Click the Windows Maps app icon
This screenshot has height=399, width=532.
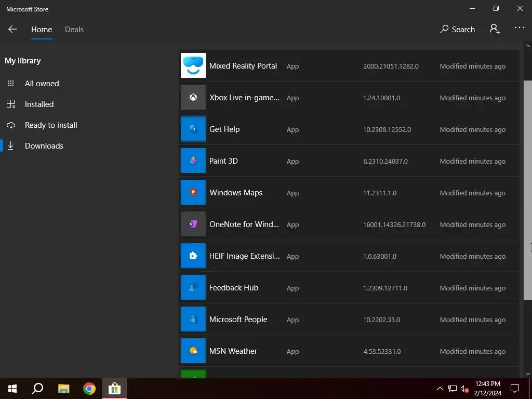[193, 192]
